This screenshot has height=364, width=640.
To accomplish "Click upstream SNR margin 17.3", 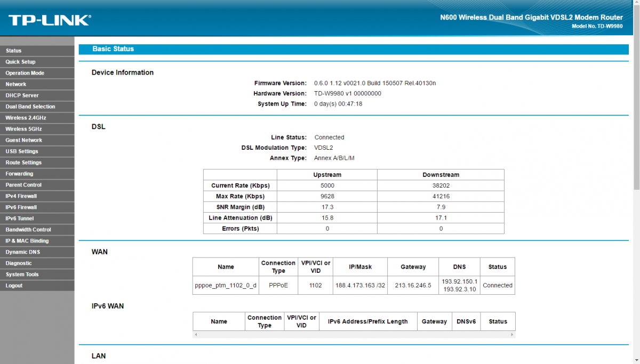I will (327, 207).
